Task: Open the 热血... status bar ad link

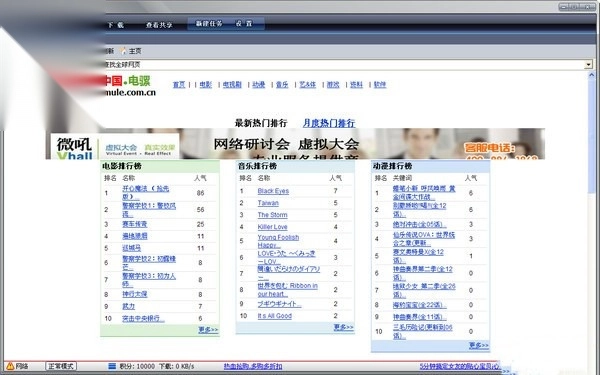Action: (x=253, y=366)
